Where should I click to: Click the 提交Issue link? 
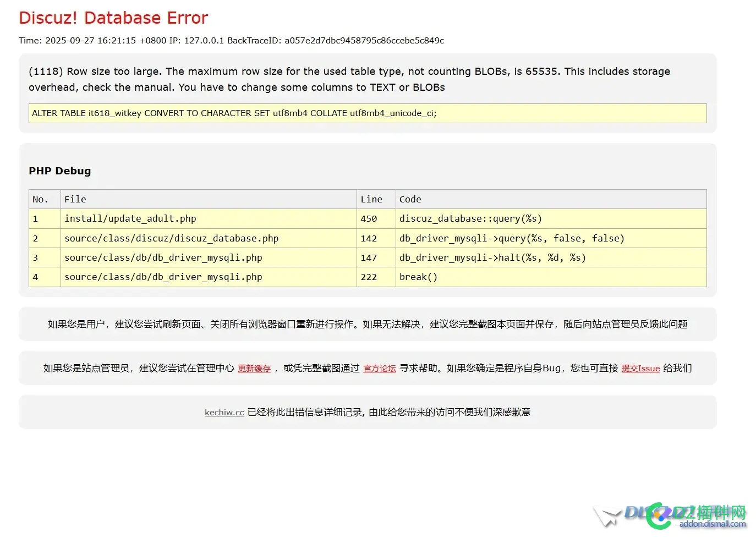[640, 368]
